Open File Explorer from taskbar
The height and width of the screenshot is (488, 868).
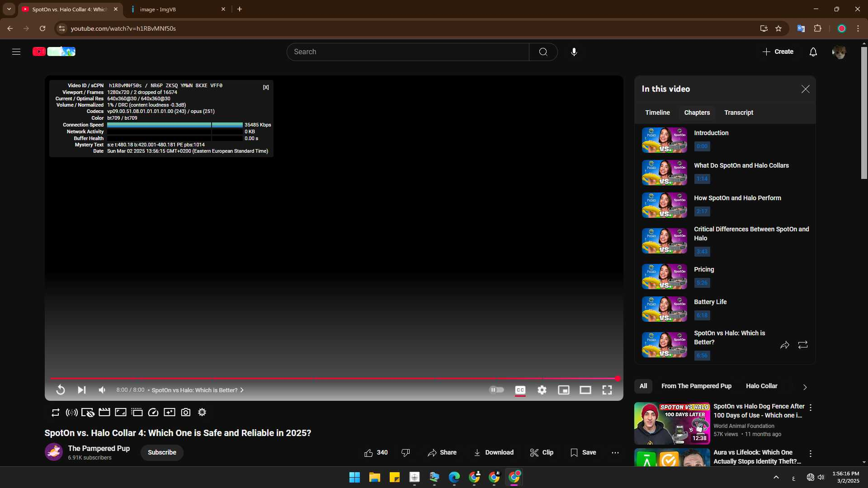(374, 477)
